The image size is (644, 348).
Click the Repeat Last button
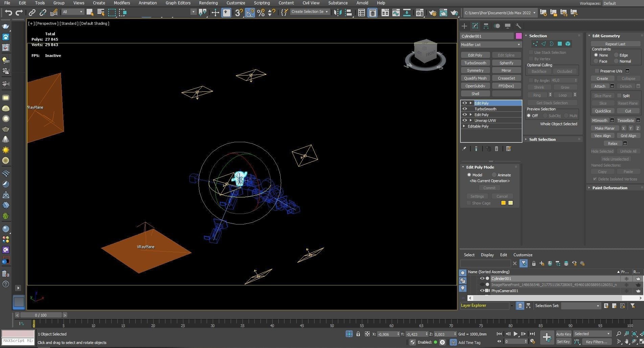(x=615, y=44)
